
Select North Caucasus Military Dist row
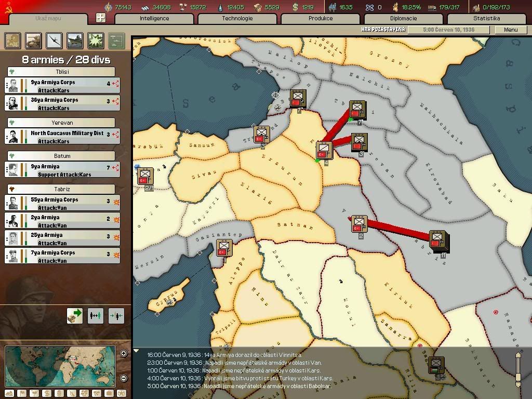(x=62, y=137)
